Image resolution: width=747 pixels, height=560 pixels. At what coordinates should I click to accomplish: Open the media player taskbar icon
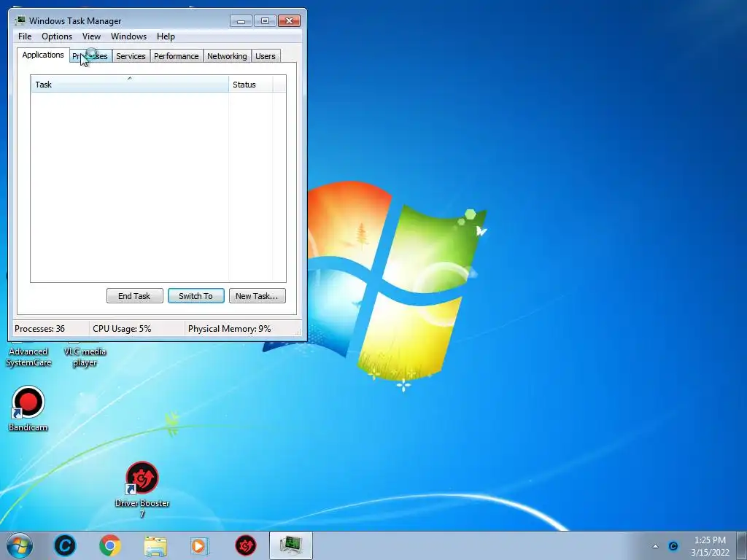200,545
